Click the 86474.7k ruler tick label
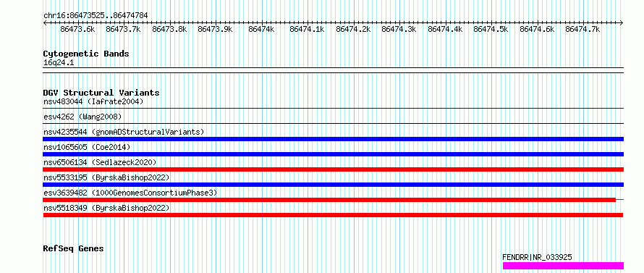The image size is (644, 273). point(582,29)
